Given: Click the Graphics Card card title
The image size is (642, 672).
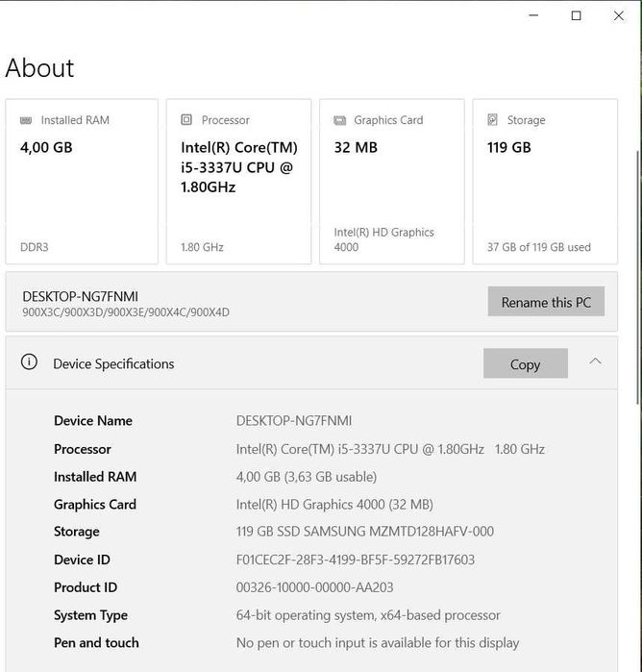Looking at the screenshot, I should (x=388, y=120).
